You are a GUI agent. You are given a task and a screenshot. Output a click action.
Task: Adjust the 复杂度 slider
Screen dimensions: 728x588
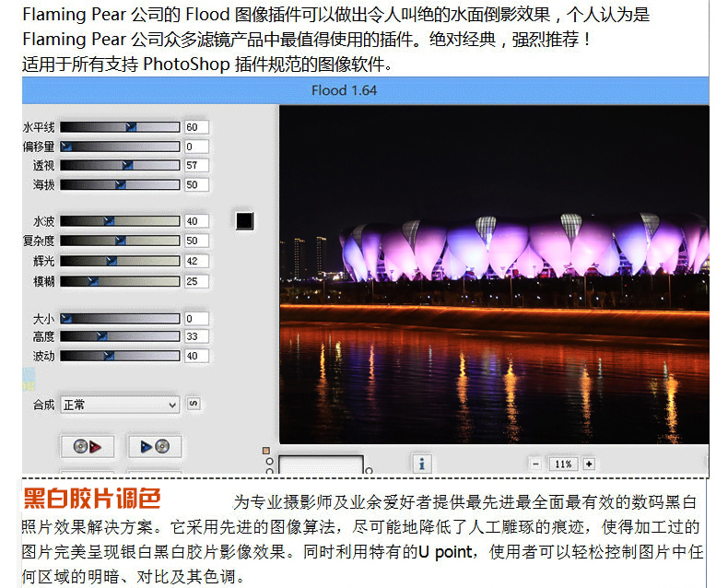(120, 241)
